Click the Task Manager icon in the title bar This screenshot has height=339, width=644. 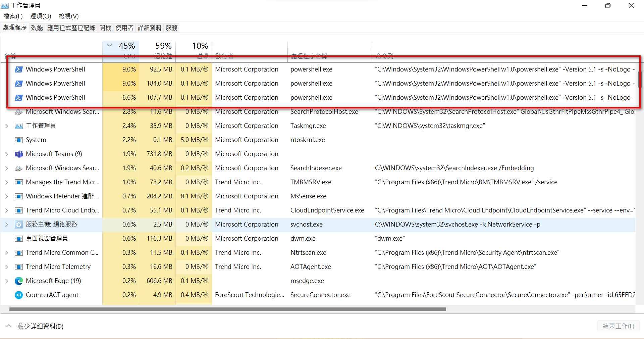5,6
